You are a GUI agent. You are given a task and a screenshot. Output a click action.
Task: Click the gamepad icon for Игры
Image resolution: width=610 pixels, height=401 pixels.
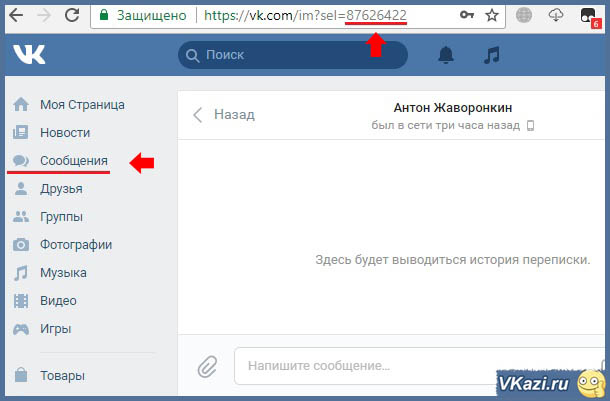(21, 329)
